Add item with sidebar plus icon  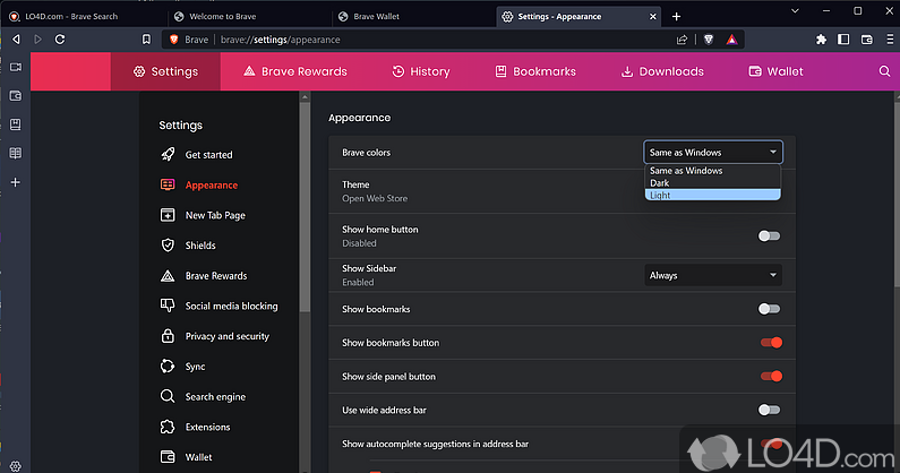coord(15,182)
